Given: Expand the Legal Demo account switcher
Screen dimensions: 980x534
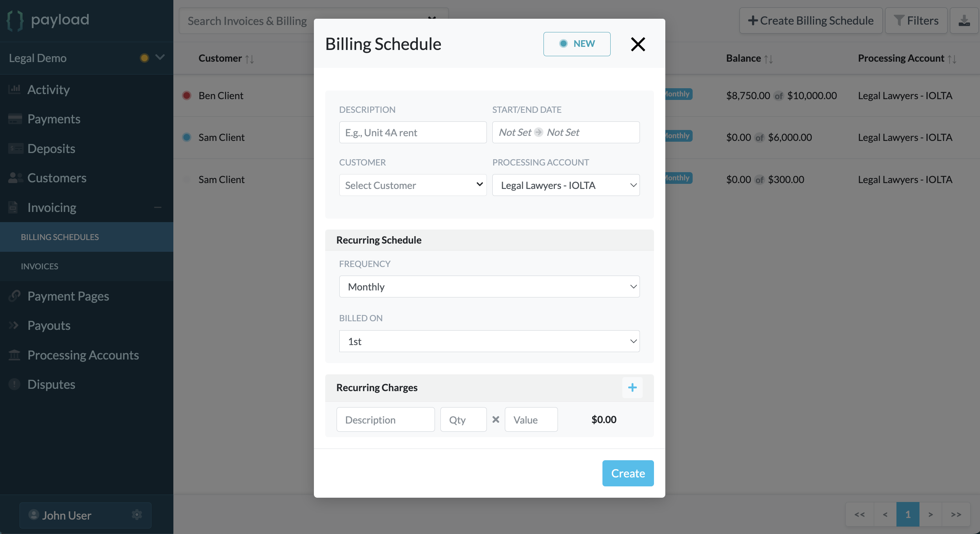Looking at the screenshot, I should tap(160, 57).
